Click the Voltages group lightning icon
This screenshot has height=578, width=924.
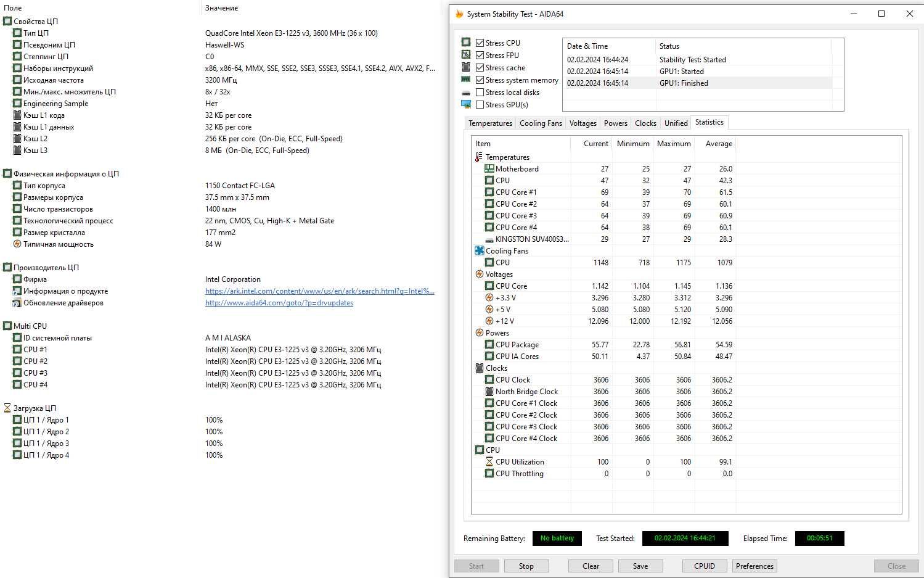tap(479, 275)
